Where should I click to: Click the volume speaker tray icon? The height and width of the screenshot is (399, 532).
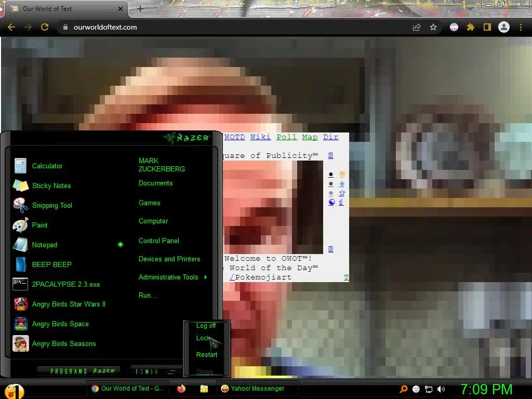(441, 389)
